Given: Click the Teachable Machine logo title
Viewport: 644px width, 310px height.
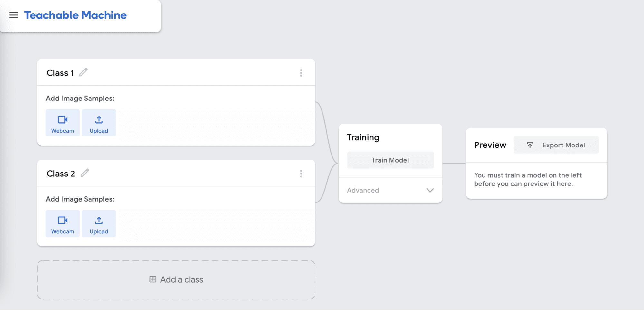Looking at the screenshot, I should coord(75,15).
